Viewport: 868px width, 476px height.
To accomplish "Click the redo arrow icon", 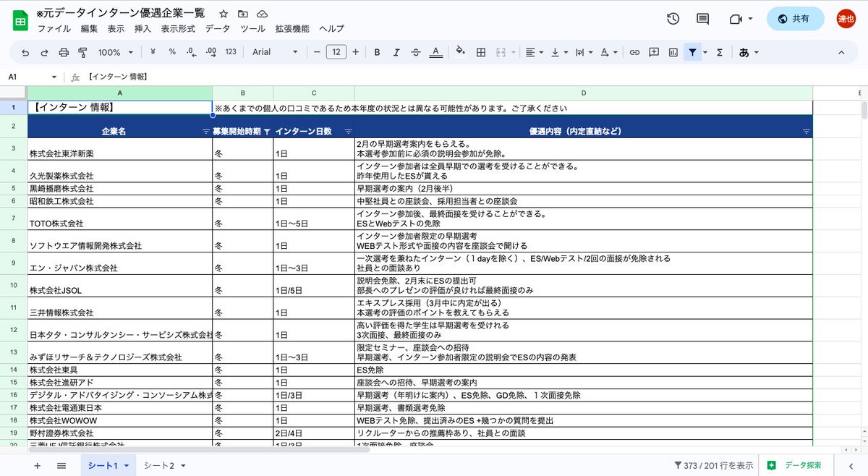I will click(x=45, y=52).
